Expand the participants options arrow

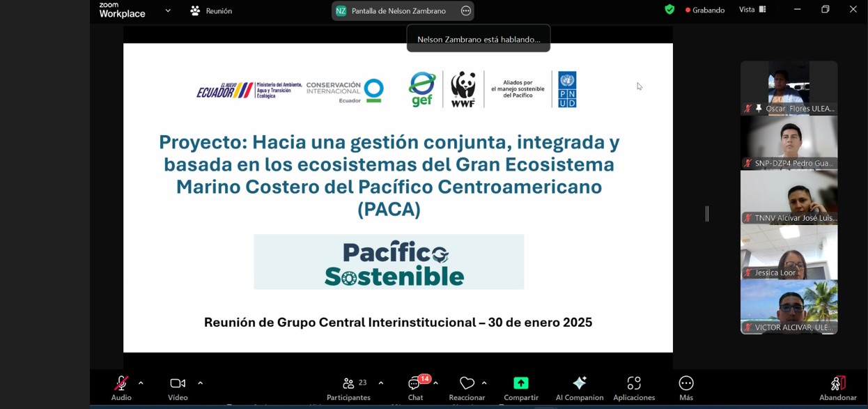click(x=381, y=383)
